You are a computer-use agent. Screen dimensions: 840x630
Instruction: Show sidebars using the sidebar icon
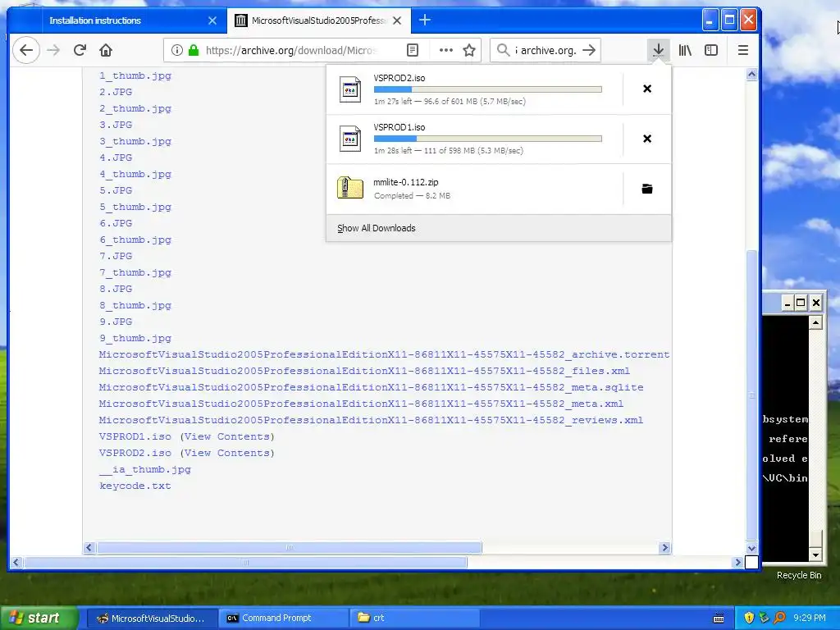[711, 50]
